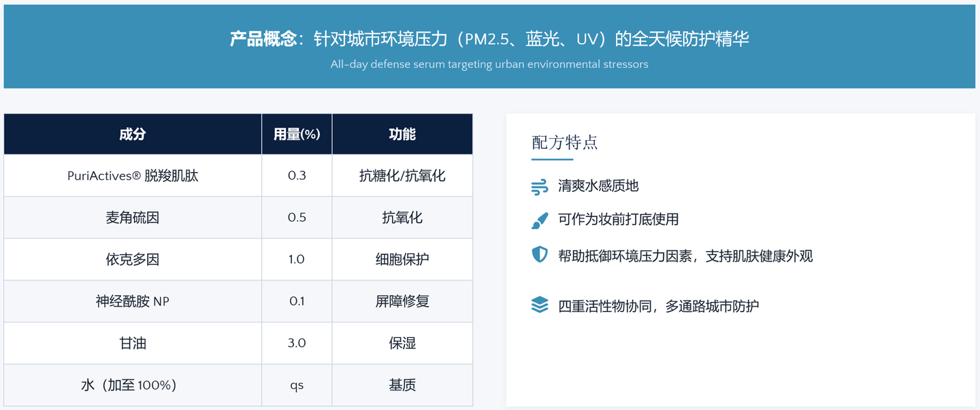Click the 麦角硫因 ingredient cell
The width and height of the screenshot is (980, 410).
133,218
